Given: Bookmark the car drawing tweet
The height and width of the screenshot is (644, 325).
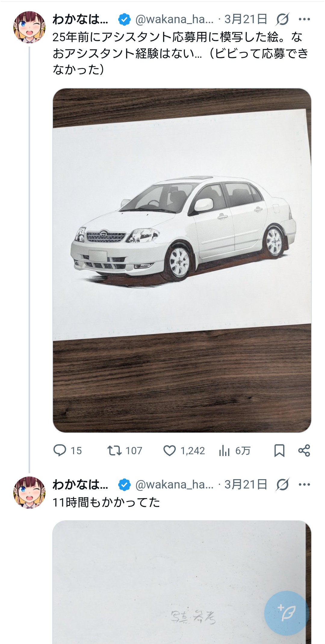Looking at the screenshot, I should (x=279, y=450).
